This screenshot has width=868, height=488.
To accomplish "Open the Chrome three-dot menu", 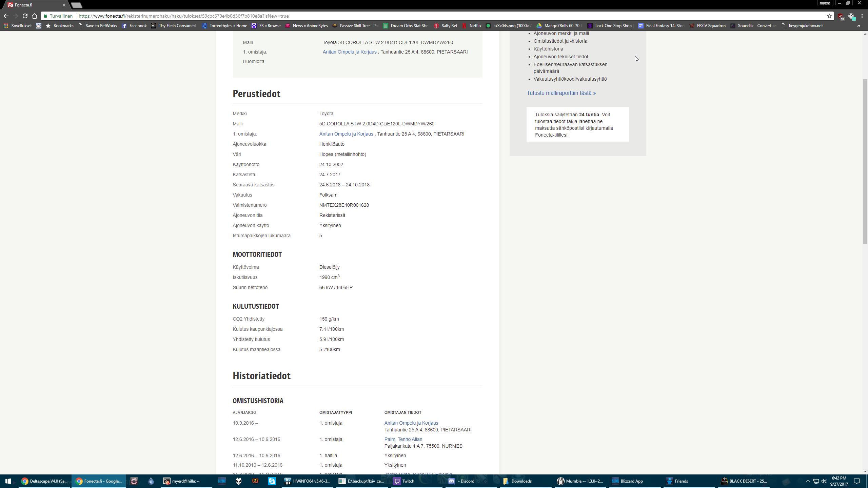I will click(862, 16).
